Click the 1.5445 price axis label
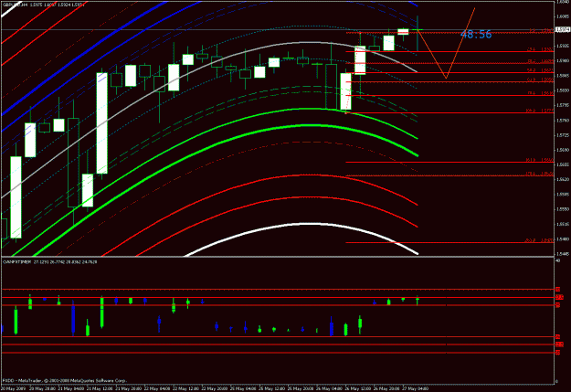The width and height of the screenshot is (571, 392). (563, 254)
